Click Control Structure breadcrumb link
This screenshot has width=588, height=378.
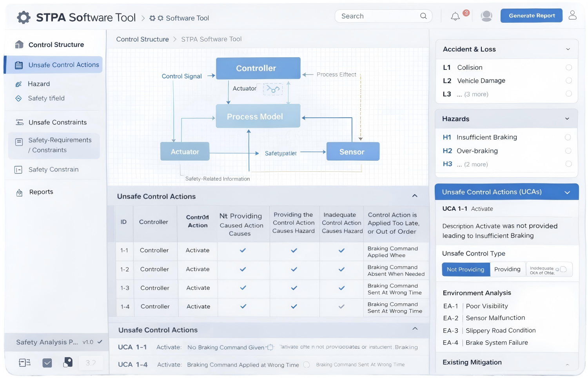pyautogui.click(x=142, y=39)
